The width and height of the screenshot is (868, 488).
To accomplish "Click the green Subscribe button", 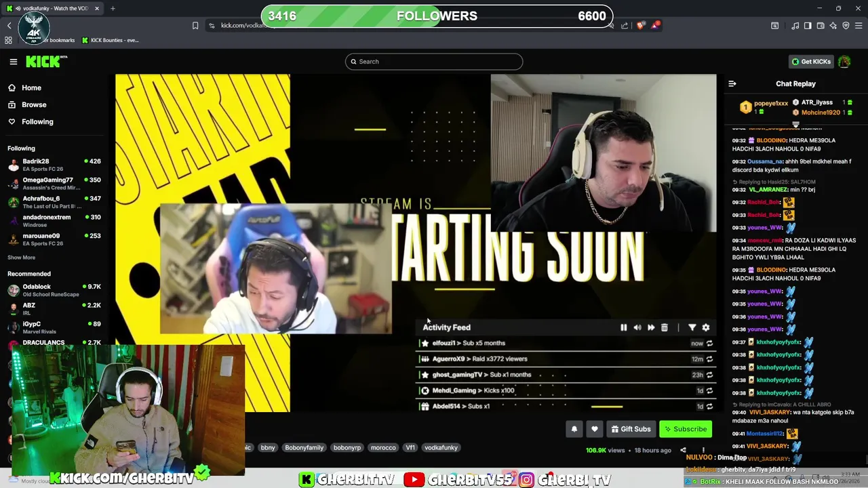I will [x=686, y=429].
